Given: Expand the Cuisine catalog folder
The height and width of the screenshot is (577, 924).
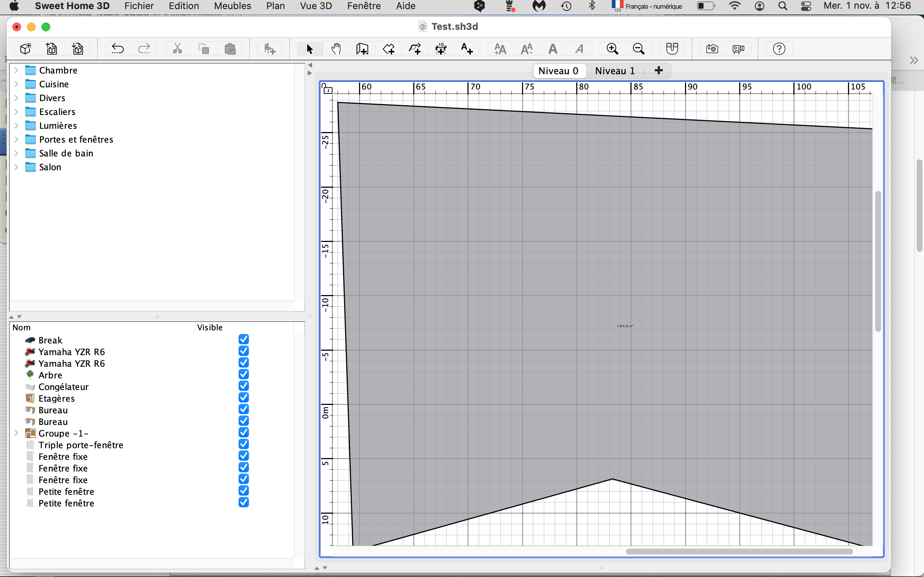Looking at the screenshot, I should (x=16, y=84).
